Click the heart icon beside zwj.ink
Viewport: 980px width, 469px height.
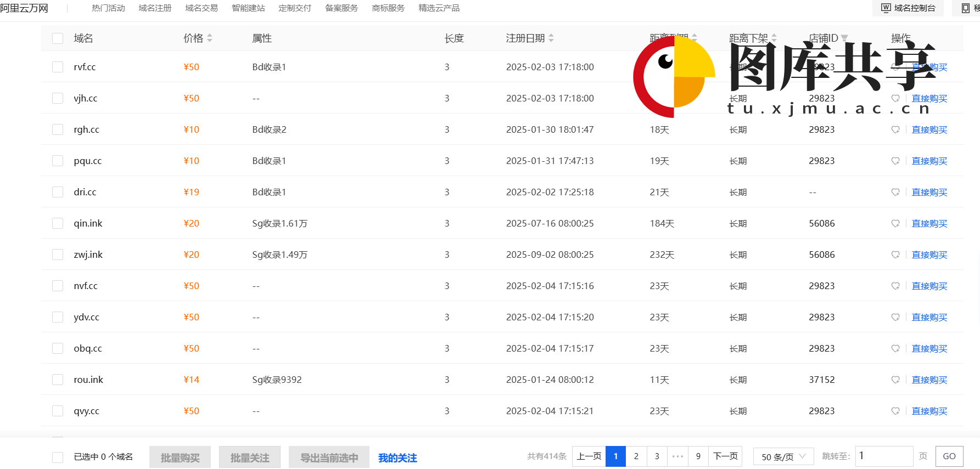click(895, 255)
